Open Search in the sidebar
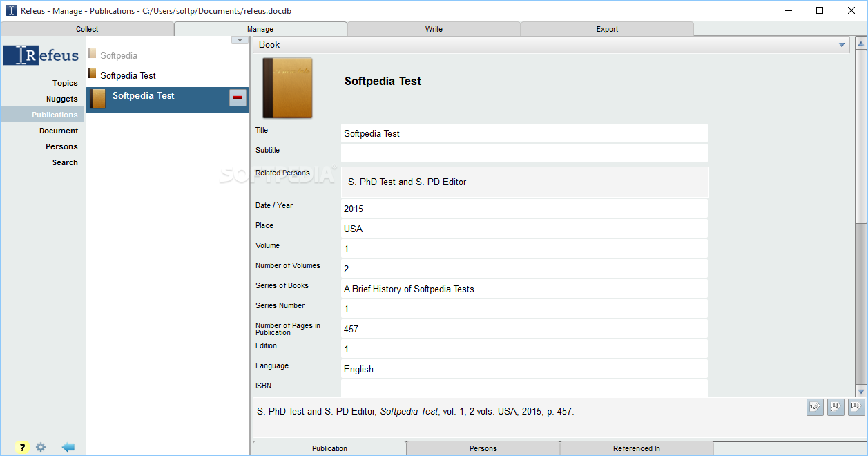This screenshot has height=456, width=868. [65, 162]
